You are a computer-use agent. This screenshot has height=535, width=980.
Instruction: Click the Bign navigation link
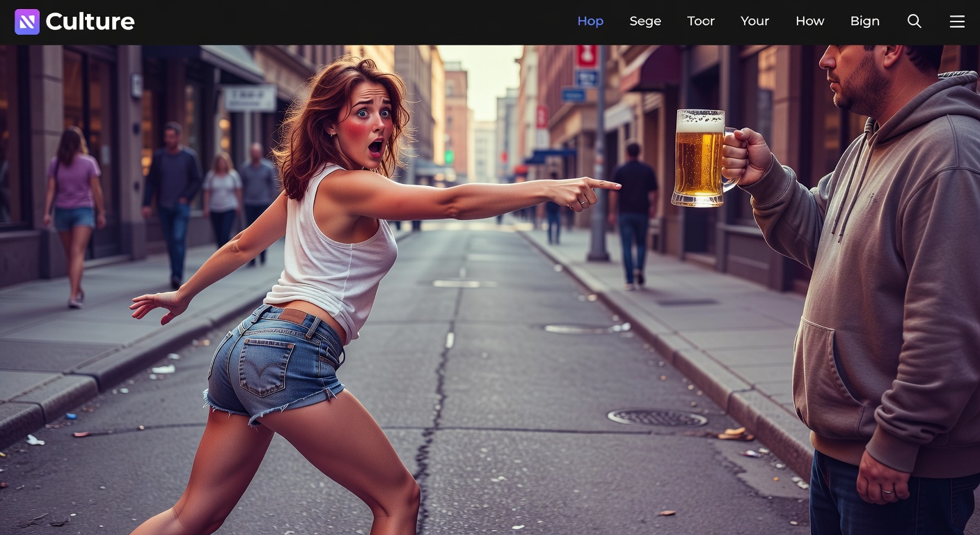click(x=864, y=22)
